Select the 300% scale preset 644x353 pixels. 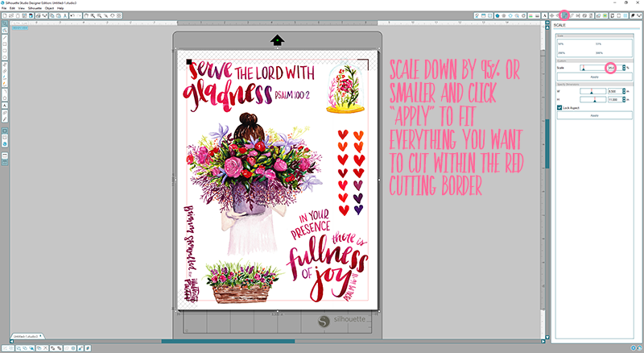pyautogui.click(x=599, y=52)
